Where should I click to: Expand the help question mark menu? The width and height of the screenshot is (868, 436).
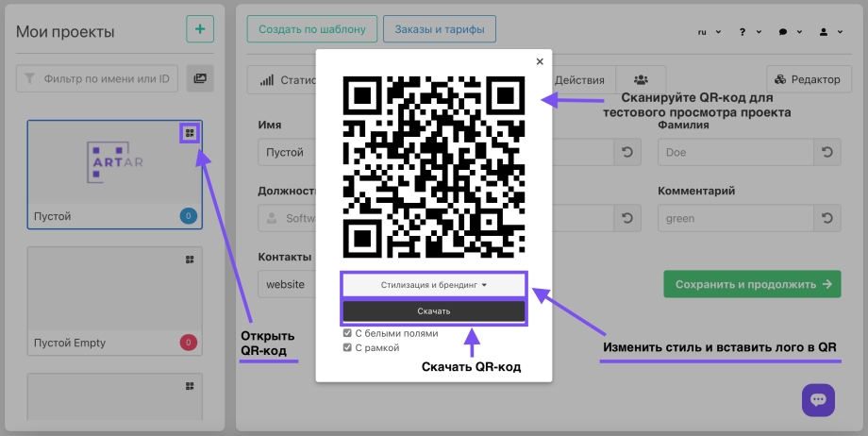pyautogui.click(x=749, y=31)
